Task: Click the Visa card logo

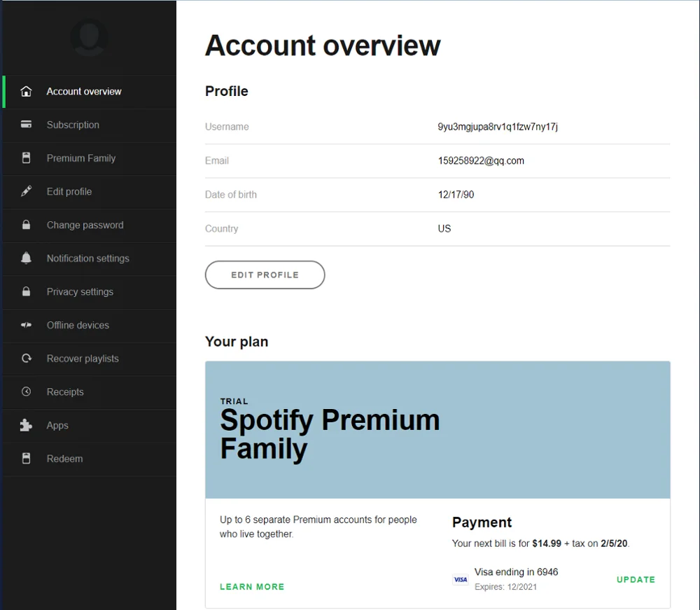Action: point(461,580)
